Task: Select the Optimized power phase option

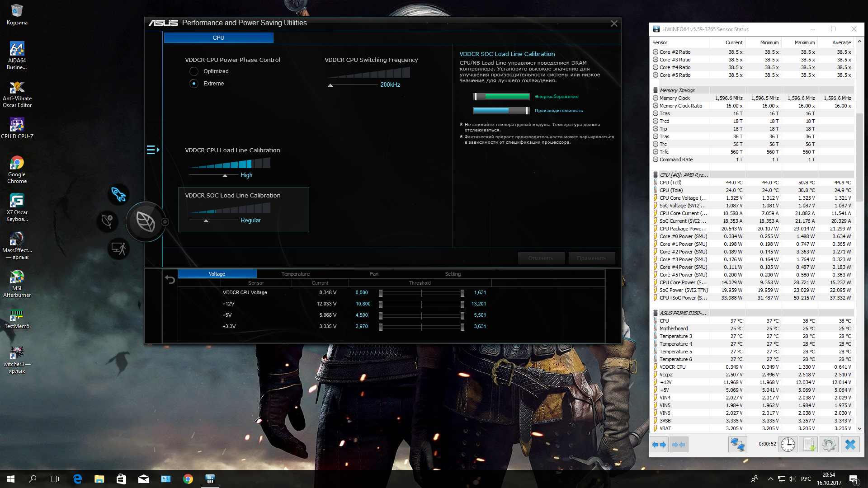Action: tap(194, 71)
